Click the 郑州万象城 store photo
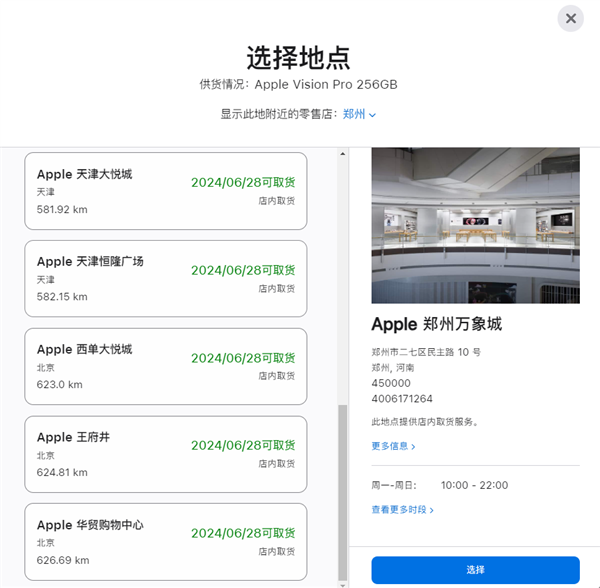The width and height of the screenshot is (600, 588). (x=475, y=226)
